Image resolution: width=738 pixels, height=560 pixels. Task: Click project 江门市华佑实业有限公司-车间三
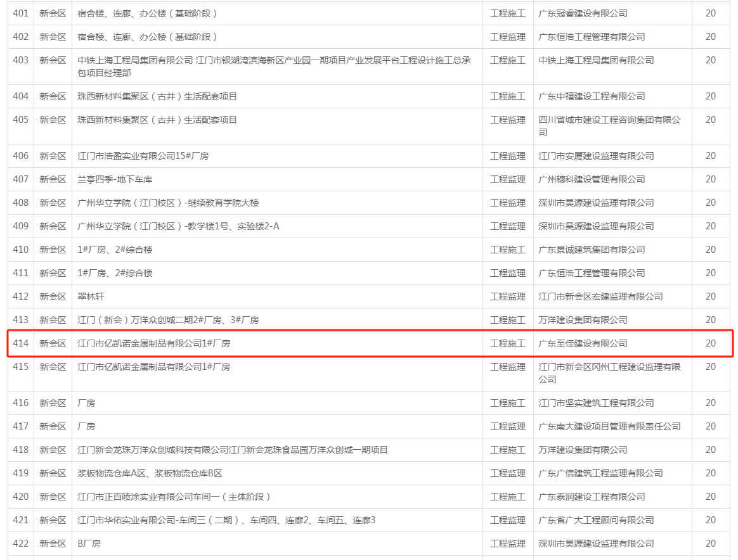click(x=226, y=521)
